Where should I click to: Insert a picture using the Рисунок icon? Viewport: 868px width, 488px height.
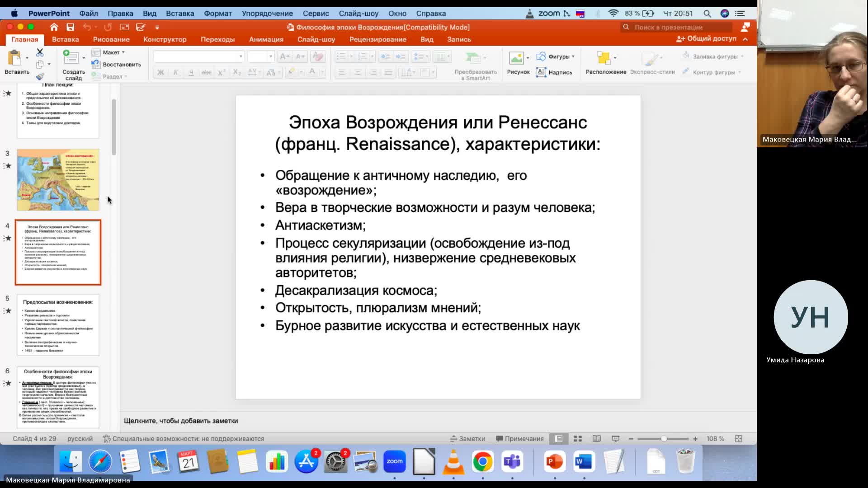pos(516,58)
